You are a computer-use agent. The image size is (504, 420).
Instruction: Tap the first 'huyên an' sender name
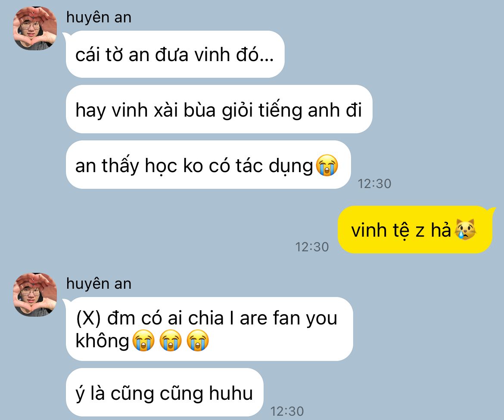coord(99,17)
